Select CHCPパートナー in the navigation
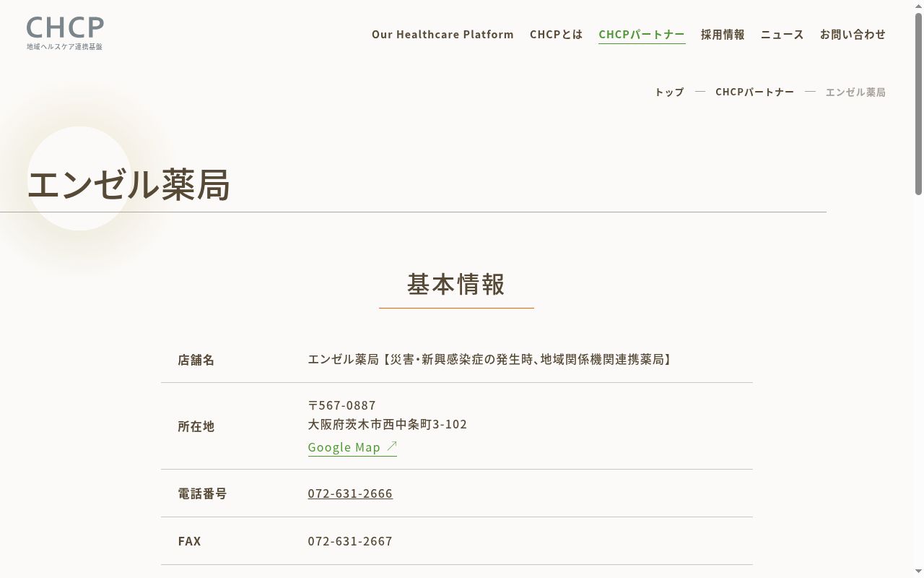 (x=642, y=34)
